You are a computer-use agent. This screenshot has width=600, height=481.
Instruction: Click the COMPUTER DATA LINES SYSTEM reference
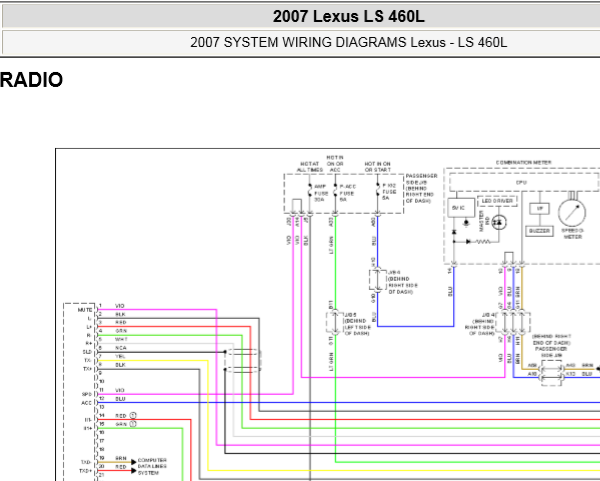152,466
